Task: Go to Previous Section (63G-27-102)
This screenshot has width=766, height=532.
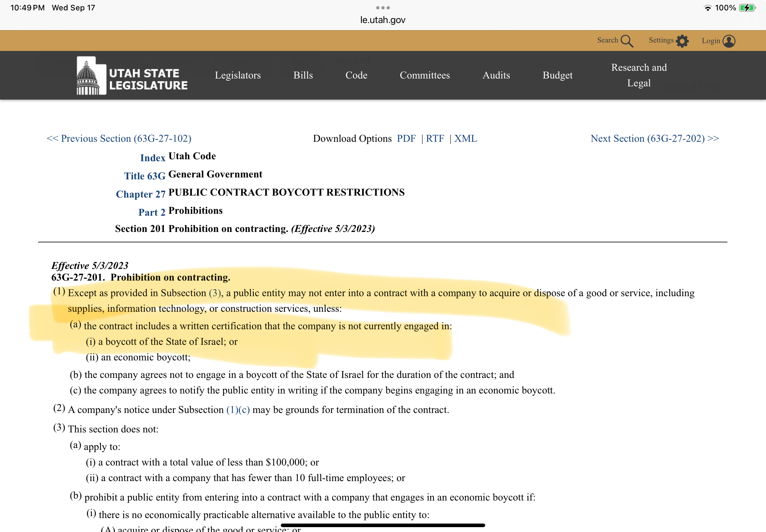Action: coord(119,138)
